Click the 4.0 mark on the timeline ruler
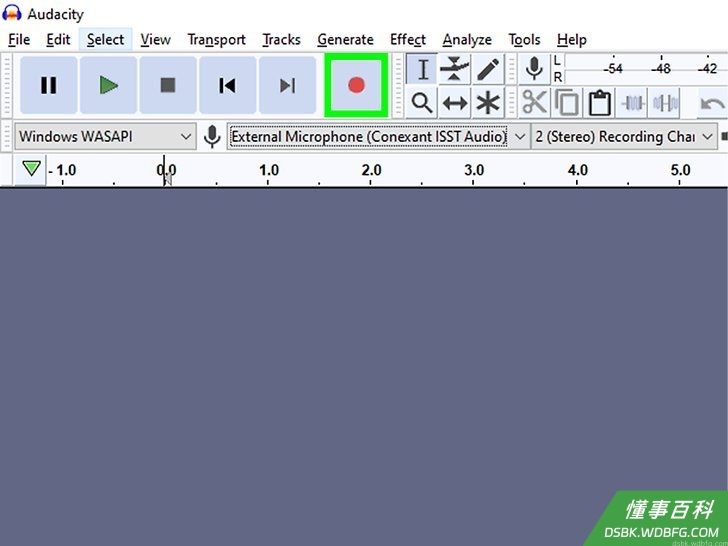 click(577, 170)
